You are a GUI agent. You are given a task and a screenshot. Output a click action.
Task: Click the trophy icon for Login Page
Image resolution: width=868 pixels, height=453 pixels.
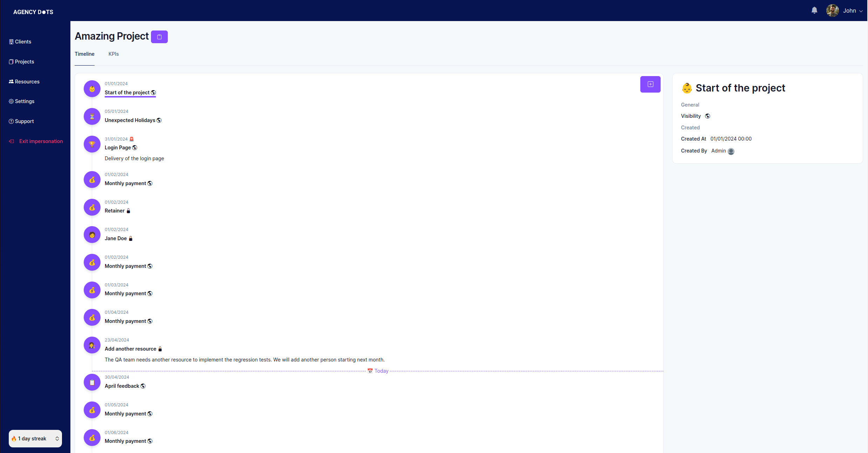click(x=92, y=144)
